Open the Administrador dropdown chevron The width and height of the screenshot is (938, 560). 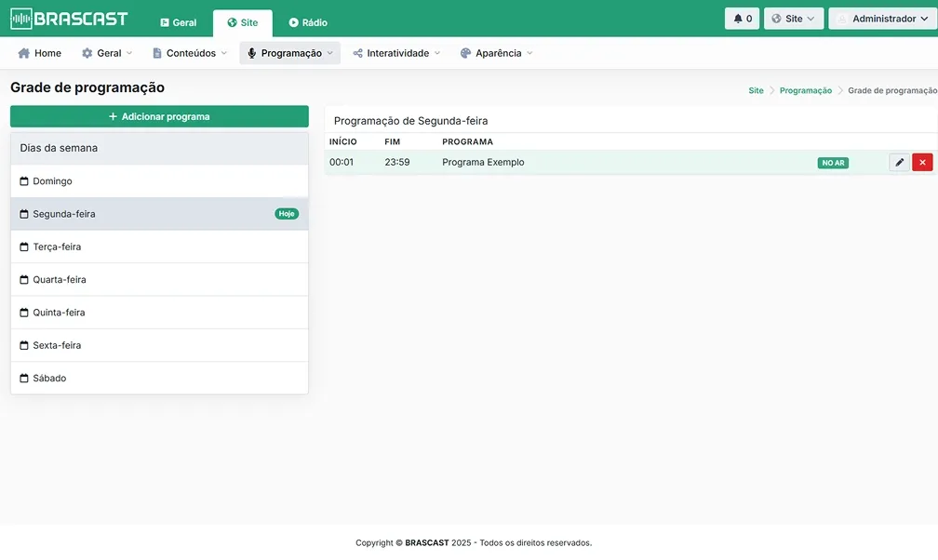click(924, 19)
